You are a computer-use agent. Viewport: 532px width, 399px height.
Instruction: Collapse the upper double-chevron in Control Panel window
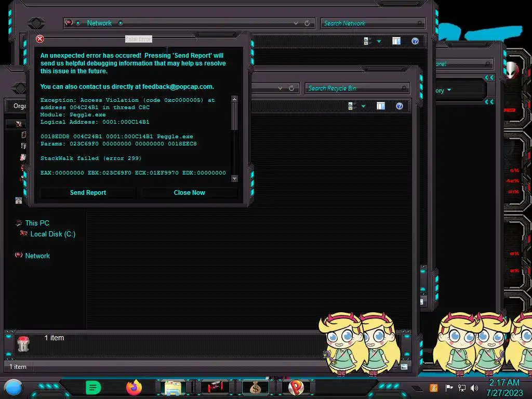pyautogui.click(x=489, y=77)
